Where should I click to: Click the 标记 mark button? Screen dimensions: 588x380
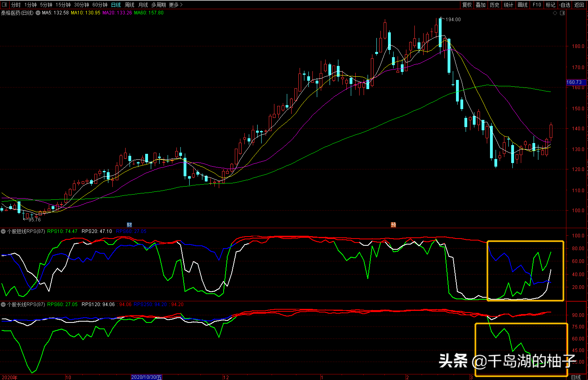(x=551, y=5)
